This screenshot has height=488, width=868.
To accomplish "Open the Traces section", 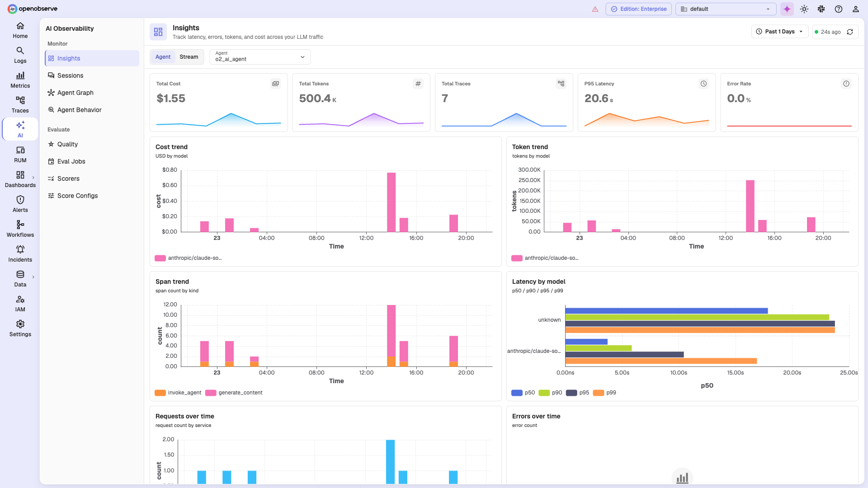I will (20, 105).
